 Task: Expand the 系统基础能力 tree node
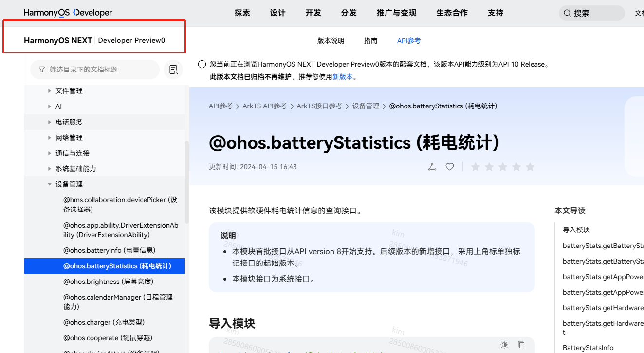(50, 169)
